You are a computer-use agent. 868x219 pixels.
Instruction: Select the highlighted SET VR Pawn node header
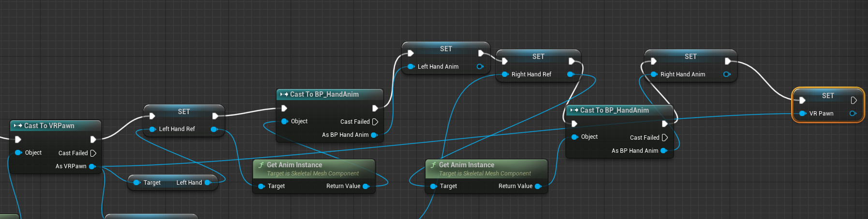click(x=828, y=96)
